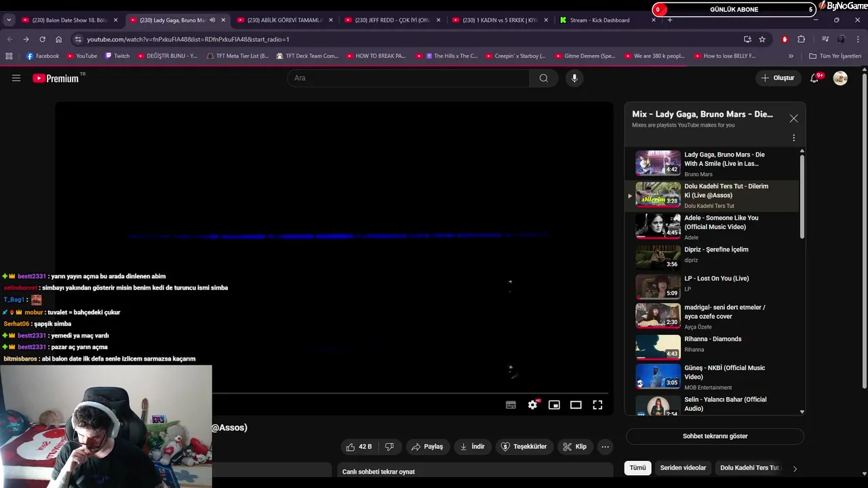
Task: Click Sohbet tekrarını göster button
Action: [x=715, y=436]
